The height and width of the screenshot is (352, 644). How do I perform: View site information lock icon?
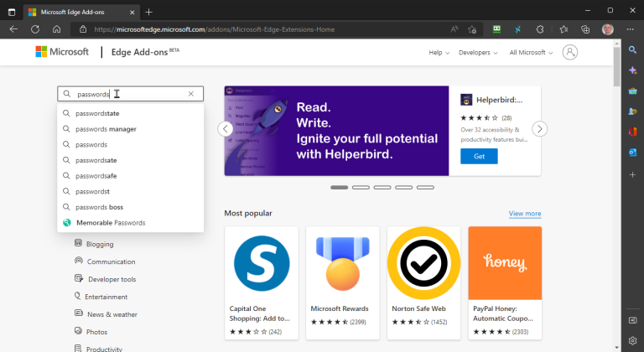click(x=83, y=29)
